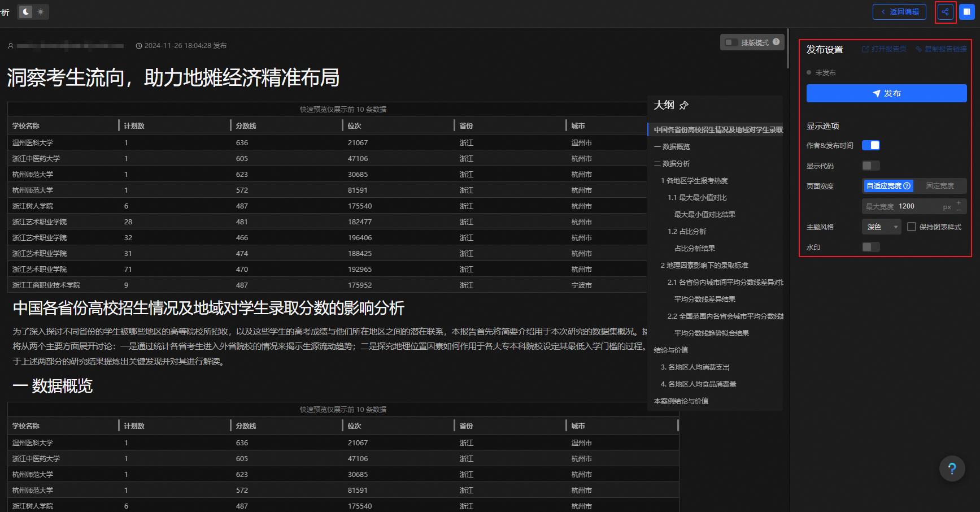Click 宁波市 cell in first table
The width and height of the screenshot is (980, 512).
point(582,285)
